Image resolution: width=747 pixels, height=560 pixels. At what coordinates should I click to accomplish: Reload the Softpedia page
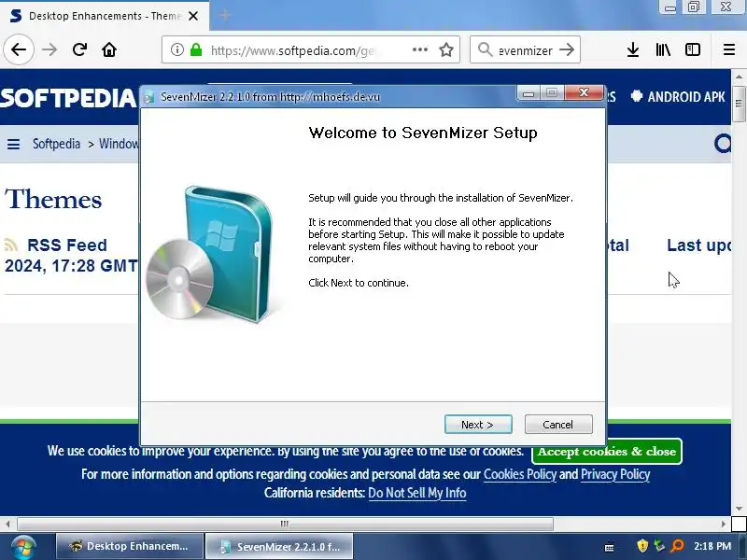coord(79,49)
